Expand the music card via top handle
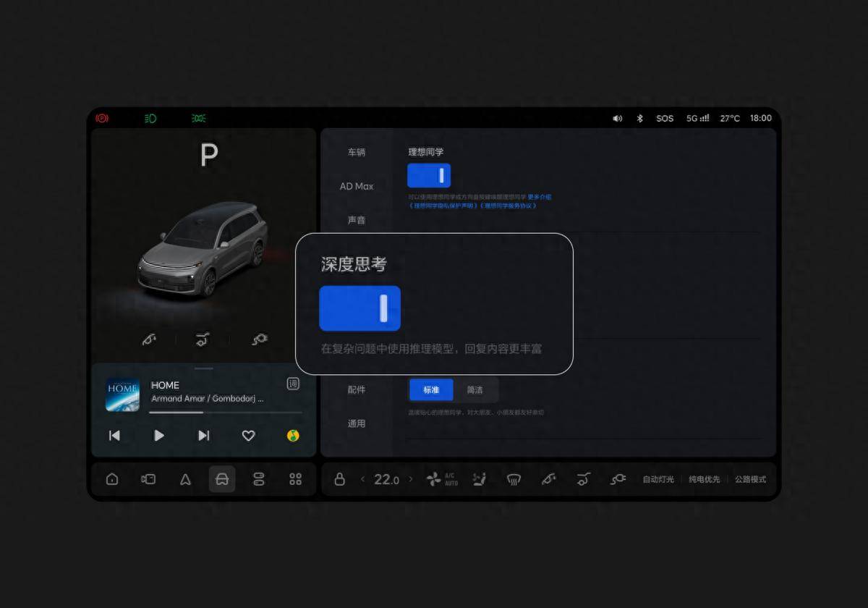868x608 pixels. click(204, 368)
